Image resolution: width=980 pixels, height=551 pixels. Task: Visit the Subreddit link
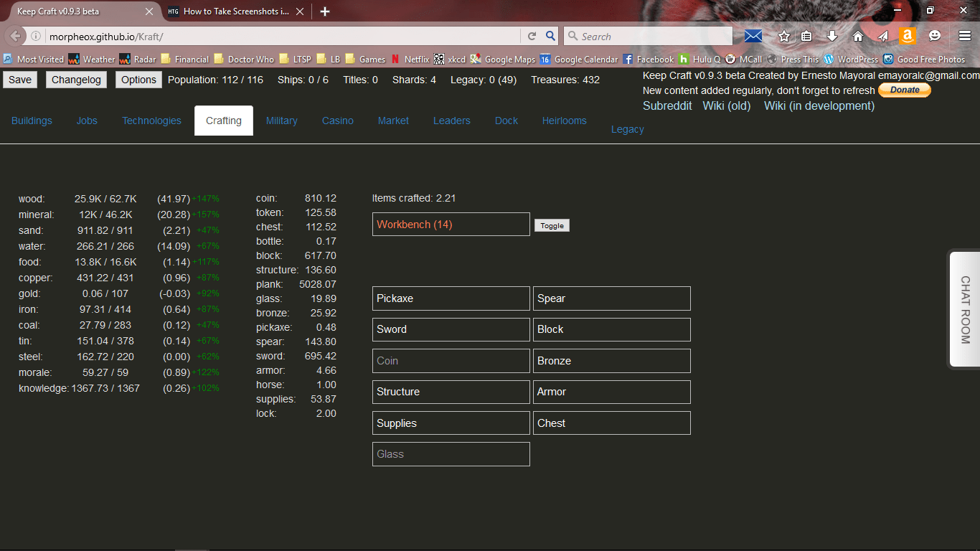pyautogui.click(x=667, y=105)
